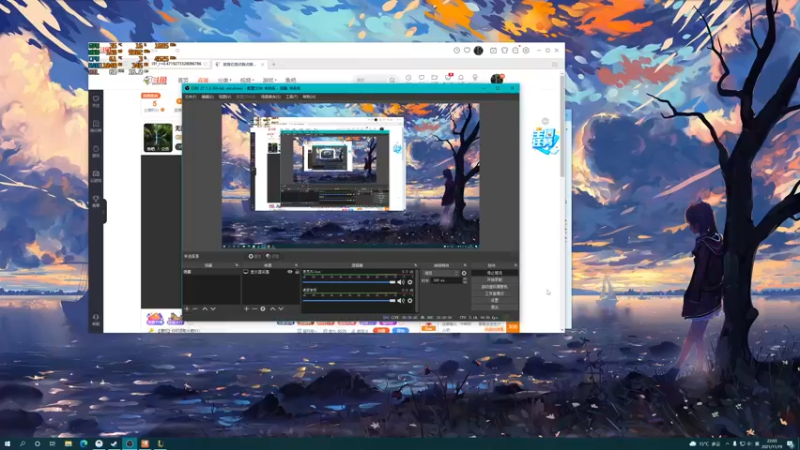Mute the first audio track in OBS mixer

[x=401, y=282]
